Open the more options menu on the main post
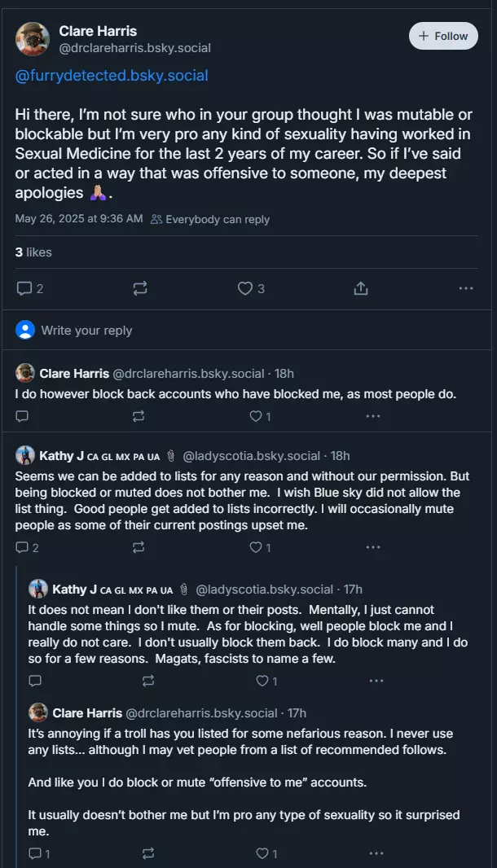This screenshot has width=497, height=868. 466,288
